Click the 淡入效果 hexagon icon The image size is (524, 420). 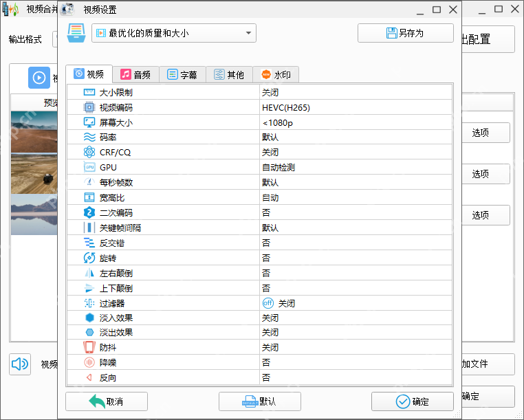pos(89,318)
